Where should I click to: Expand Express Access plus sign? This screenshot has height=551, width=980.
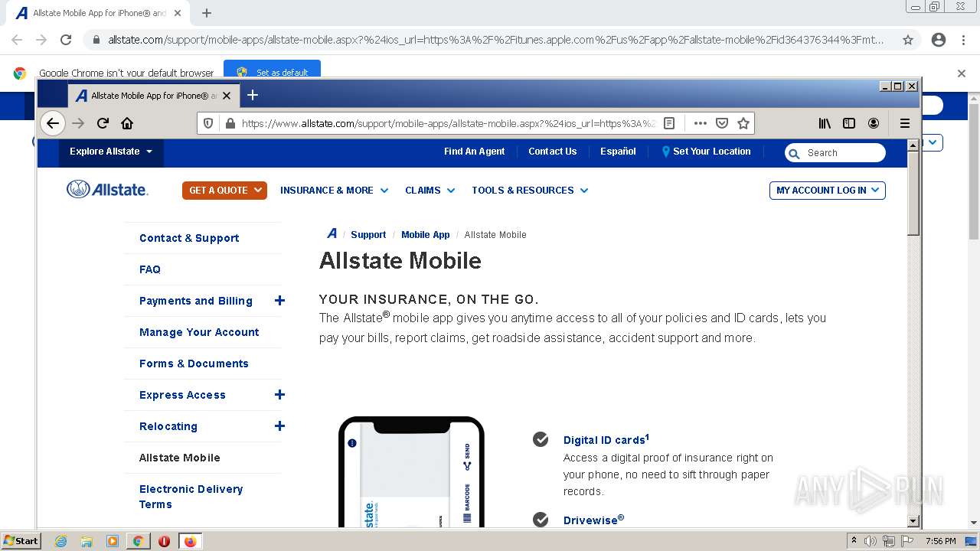[279, 395]
